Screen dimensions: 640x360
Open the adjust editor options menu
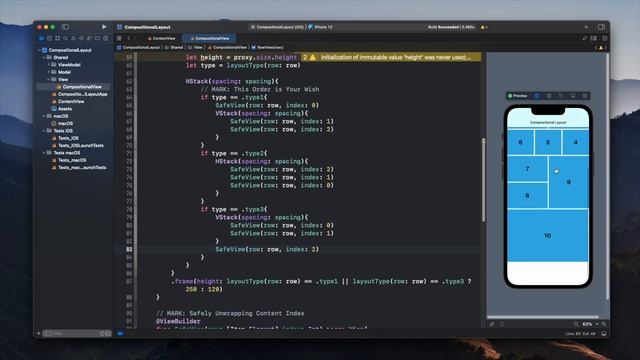[x=594, y=38]
